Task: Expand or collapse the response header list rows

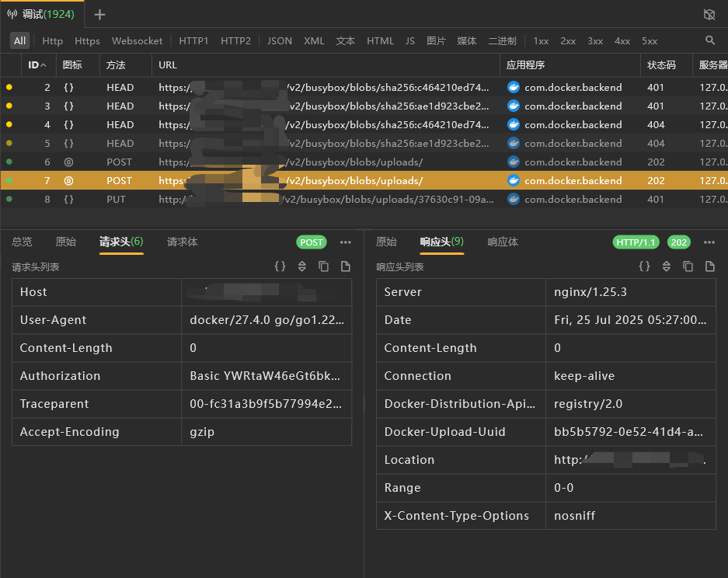Action: (666, 266)
